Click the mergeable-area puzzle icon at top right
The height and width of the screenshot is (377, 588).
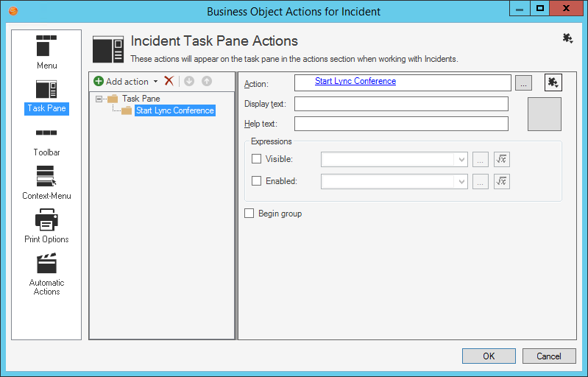click(x=567, y=38)
